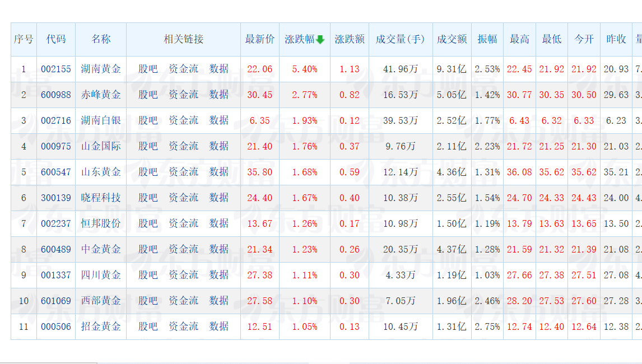Select change percent 2.77% cell

point(305,95)
